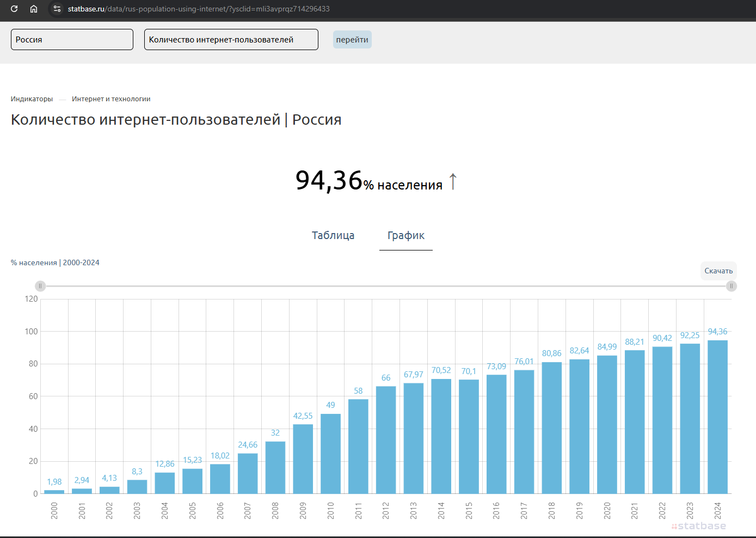Select the 2009 bar labeled 42,55

point(303,459)
